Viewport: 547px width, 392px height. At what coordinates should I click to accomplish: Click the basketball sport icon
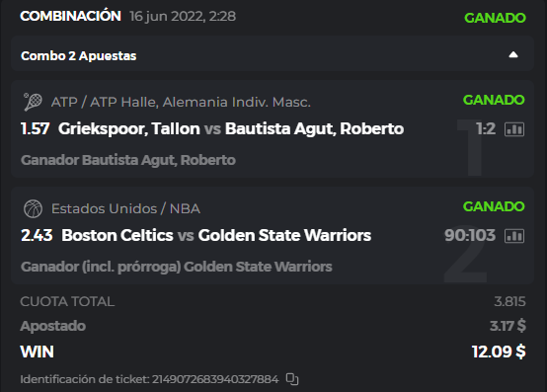click(33, 208)
